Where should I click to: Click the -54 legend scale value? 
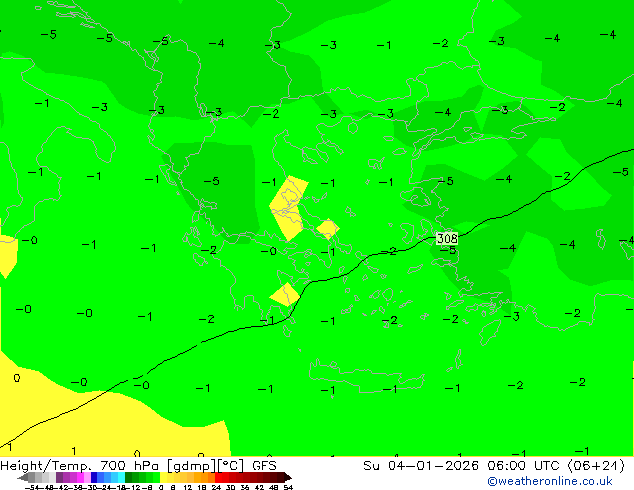click(x=32, y=487)
